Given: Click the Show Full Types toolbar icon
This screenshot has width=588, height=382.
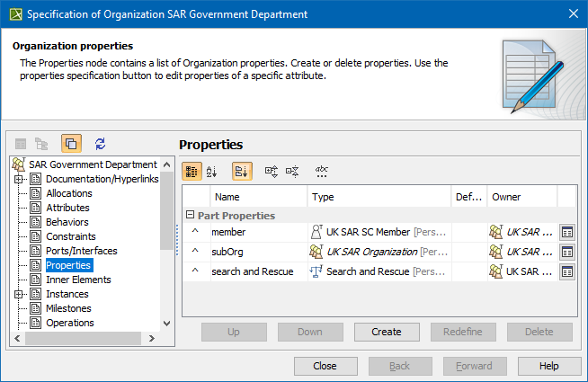Looking at the screenshot, I should pyautogui.click(x=321, y=171).
